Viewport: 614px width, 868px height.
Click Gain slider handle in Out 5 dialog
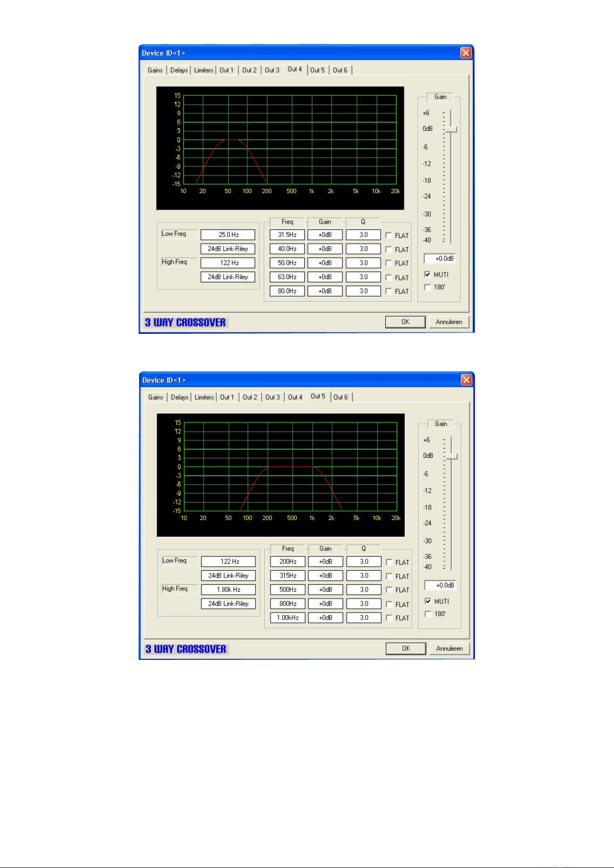(x=452, y=456)
